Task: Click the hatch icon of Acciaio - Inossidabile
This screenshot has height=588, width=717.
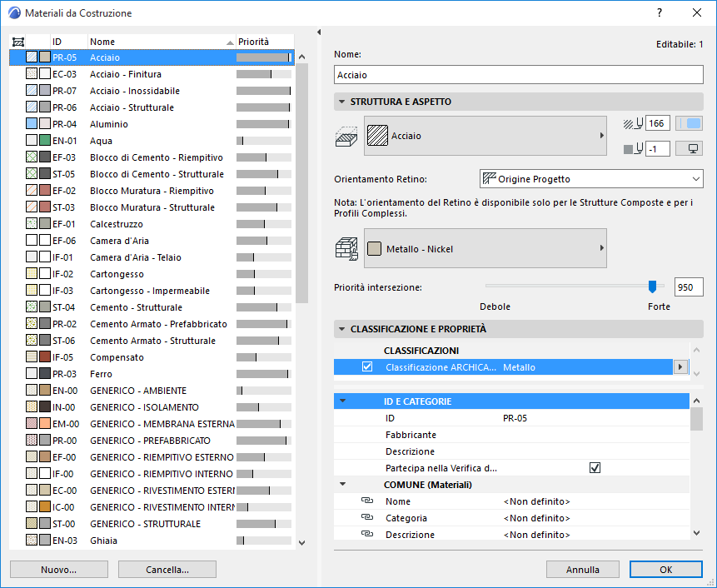Action: [x=32, y=90]
